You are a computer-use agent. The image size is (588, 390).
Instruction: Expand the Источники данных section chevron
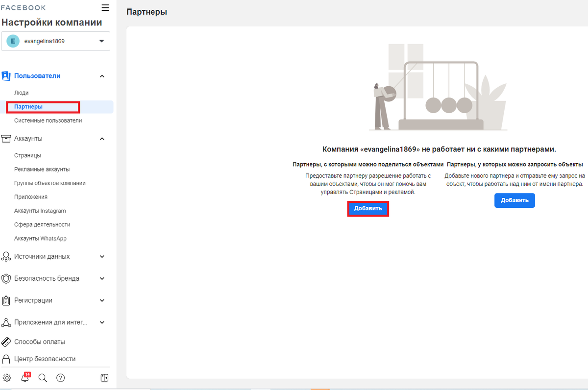(x=102, y=256)
